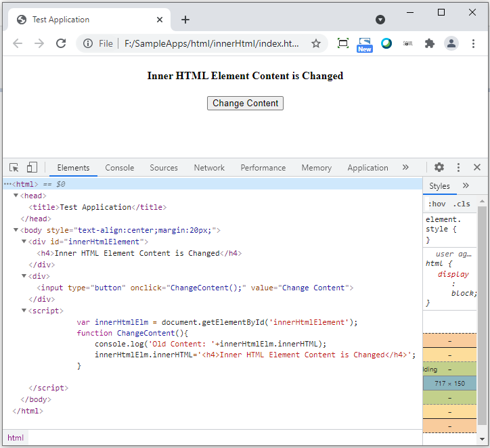This screenshot has width=490, height=448.
Task: Open the extension icon labeled New
Action: 365,45
